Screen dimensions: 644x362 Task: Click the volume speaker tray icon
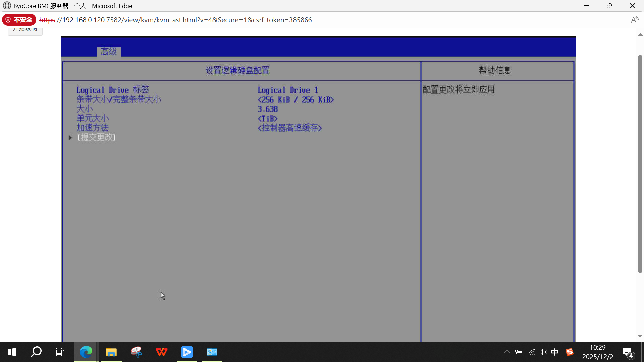click(543, 352)
